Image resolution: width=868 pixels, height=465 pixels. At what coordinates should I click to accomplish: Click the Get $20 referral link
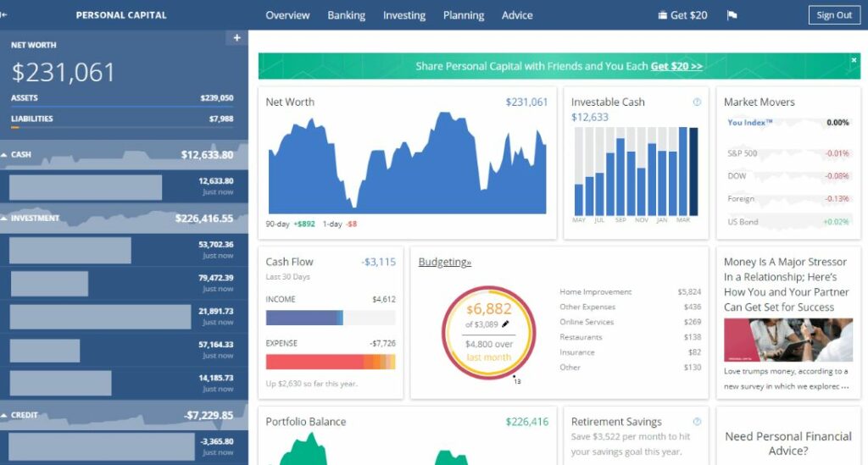688,15
